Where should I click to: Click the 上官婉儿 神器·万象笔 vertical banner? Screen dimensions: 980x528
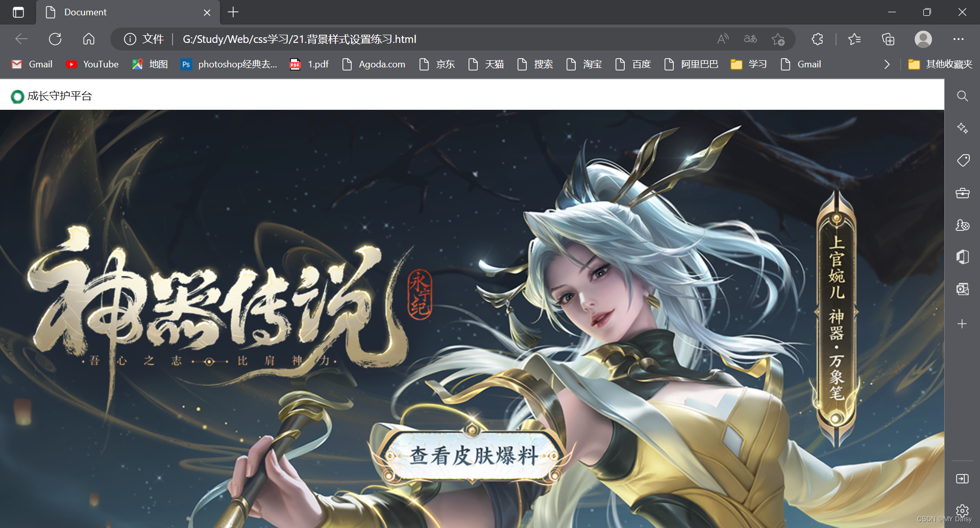(836, 319)
